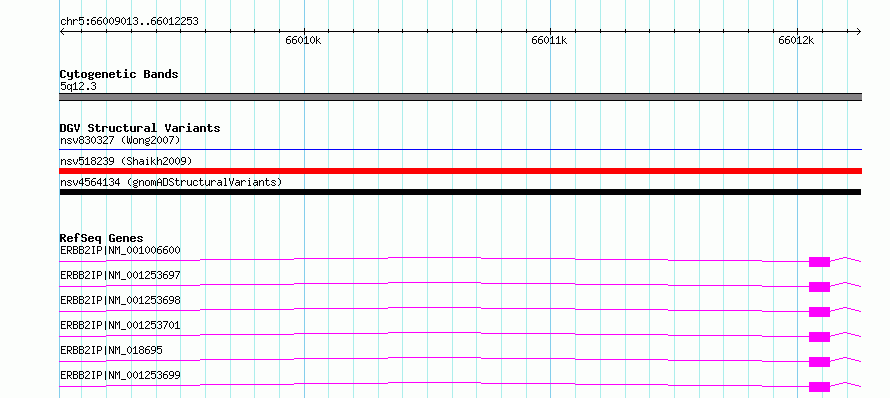Open the RefSeq Genes track title
Image resolution: width=890 pixels, height=398 pixels.
coord(102,238)
